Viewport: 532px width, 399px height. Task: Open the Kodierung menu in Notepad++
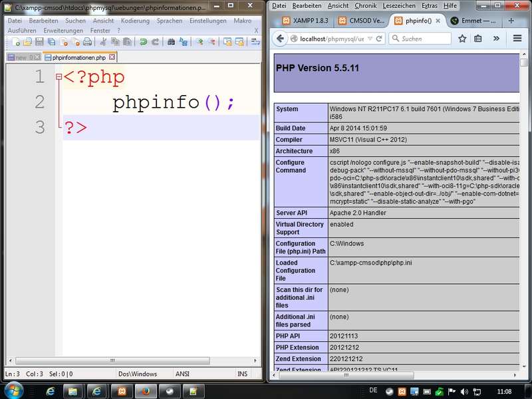(135, 21)
